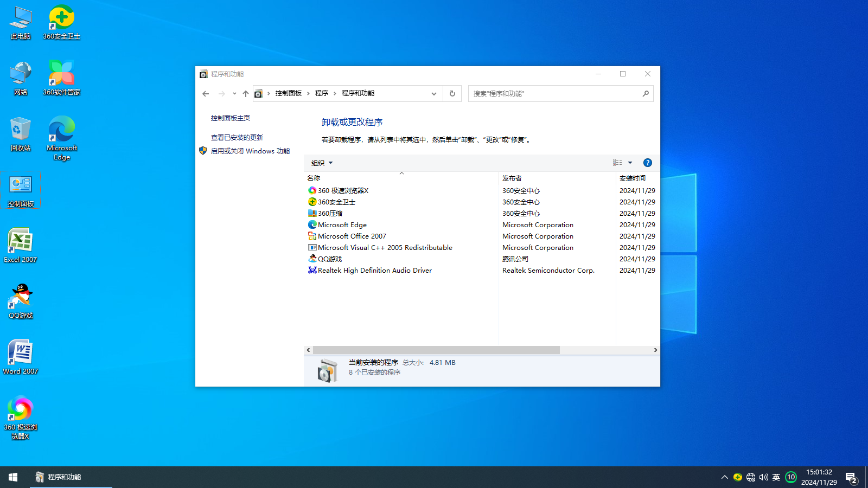Click the horizontal scrollbar thumb

click(436, 350)
